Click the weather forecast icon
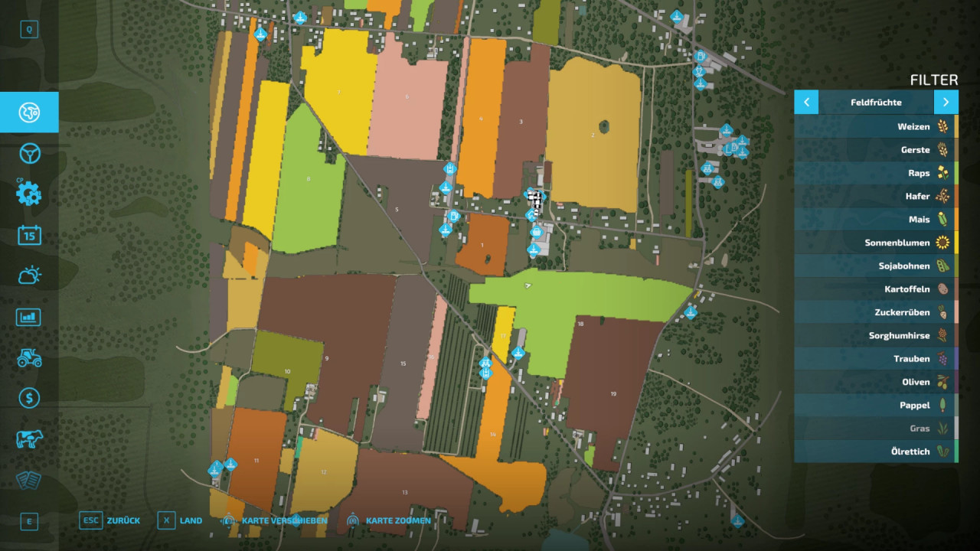The width and height of the screenshot is (980, 551). tap(29, 275)
